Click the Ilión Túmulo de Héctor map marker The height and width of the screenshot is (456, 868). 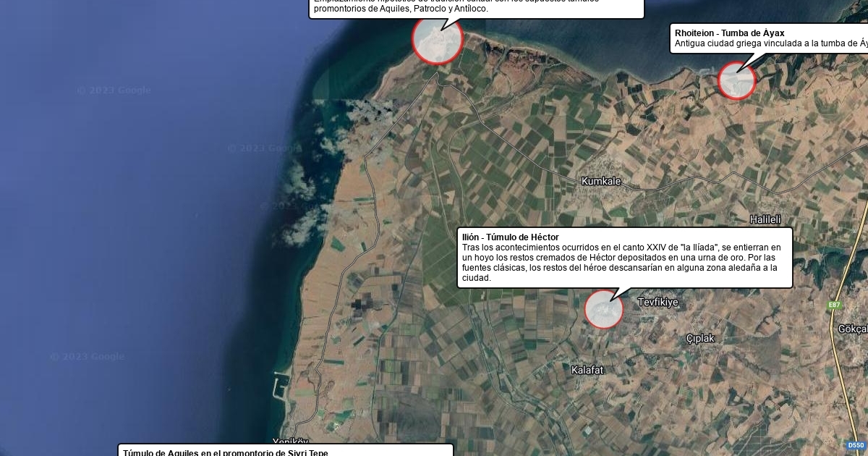click(603, 310)
